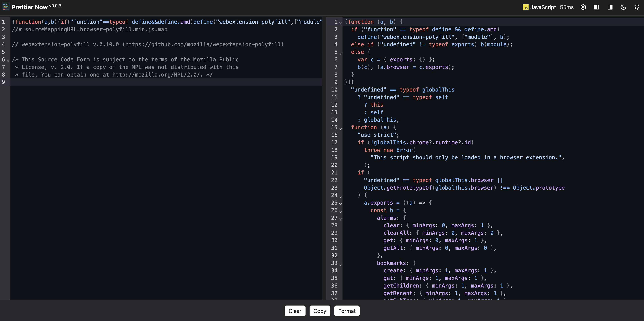
Task: Click the 55ms timing indicator
Action: [x=567, y=7]
